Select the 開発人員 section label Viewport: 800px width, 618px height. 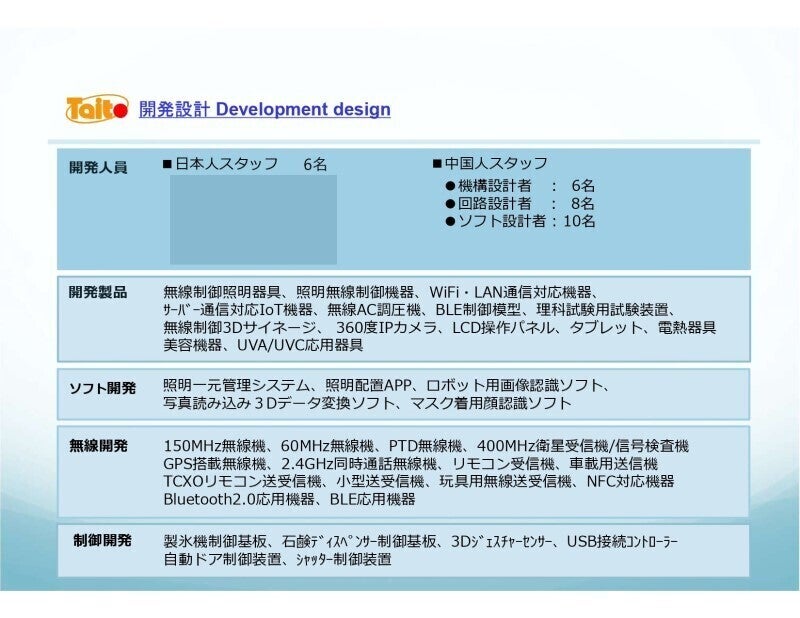98,167
